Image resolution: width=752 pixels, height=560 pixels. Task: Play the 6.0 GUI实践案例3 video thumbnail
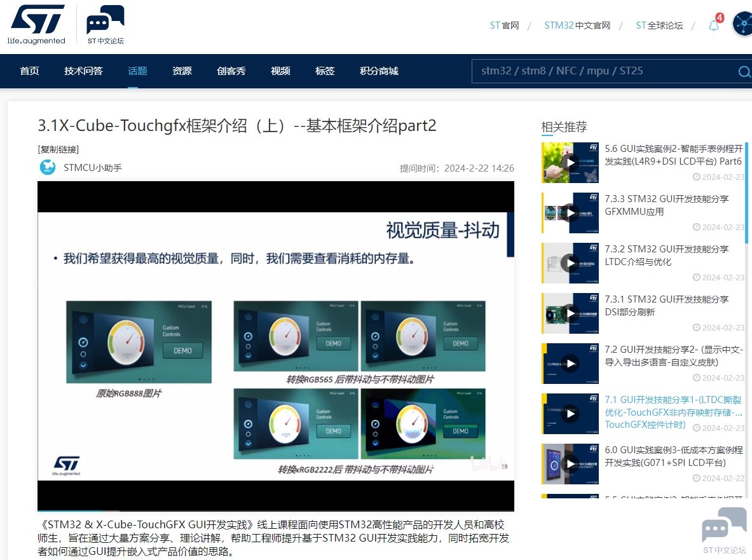570,464
